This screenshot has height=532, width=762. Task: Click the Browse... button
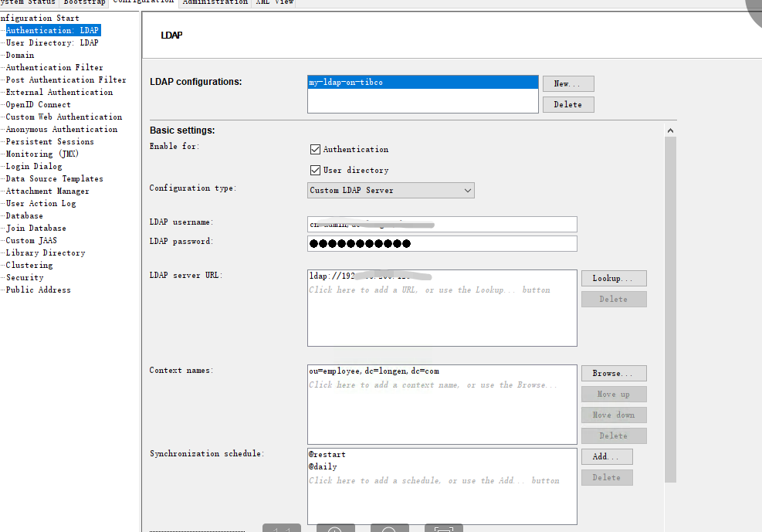(614, 373)
